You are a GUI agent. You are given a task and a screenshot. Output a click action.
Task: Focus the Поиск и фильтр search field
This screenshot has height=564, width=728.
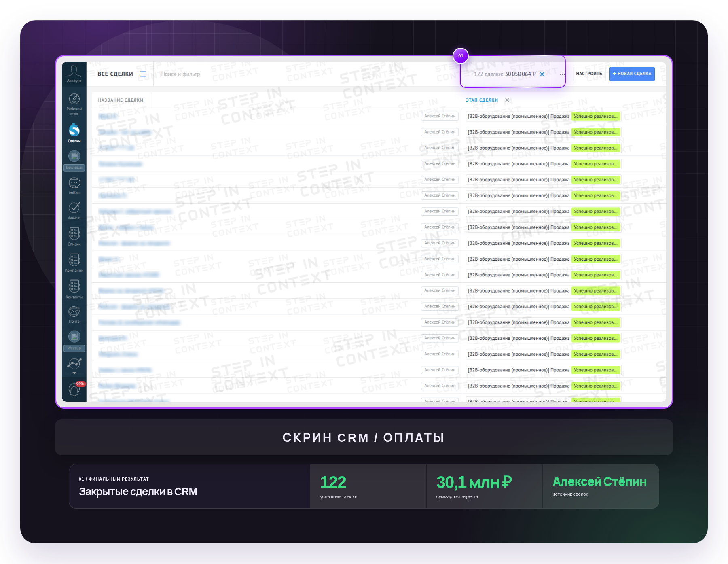pyautogui.click(x=180, y=74)
